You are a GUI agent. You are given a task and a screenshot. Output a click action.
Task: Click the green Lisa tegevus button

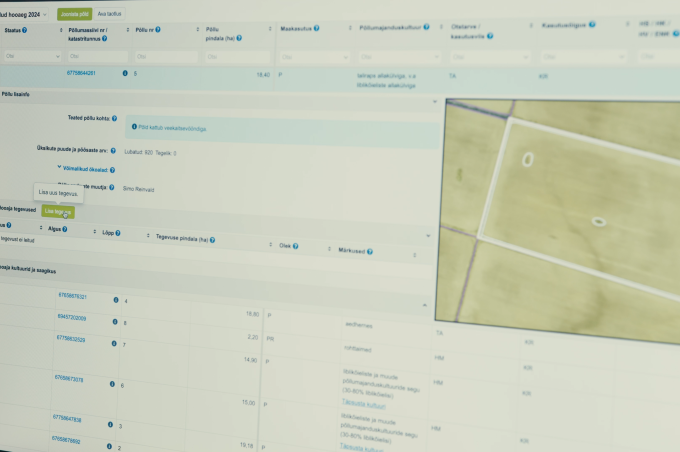pyautogui.click(x=57, y=212)
